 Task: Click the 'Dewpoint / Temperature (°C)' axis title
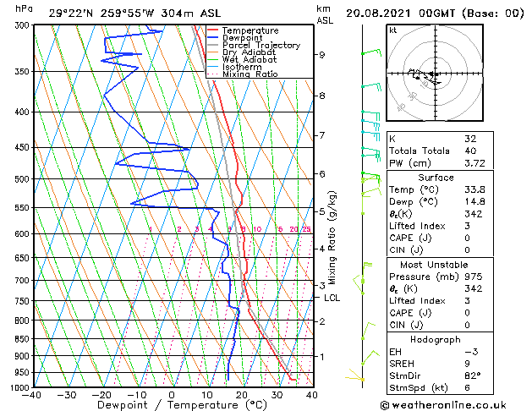[182, 405]
